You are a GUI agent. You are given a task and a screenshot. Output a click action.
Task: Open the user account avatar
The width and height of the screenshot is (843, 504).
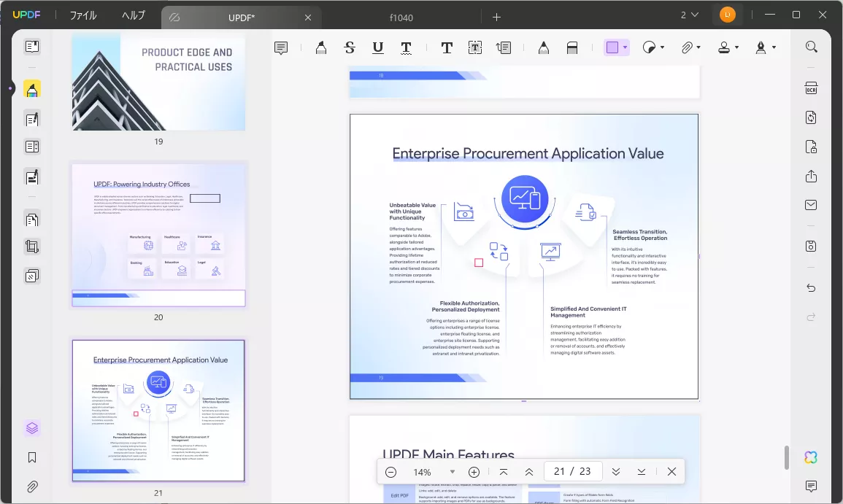(728, 15)
